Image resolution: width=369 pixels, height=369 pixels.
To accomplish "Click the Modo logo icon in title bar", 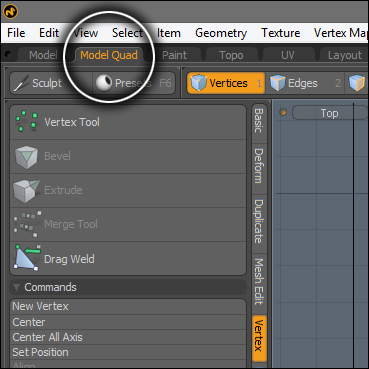I will (x=11, y=12).
